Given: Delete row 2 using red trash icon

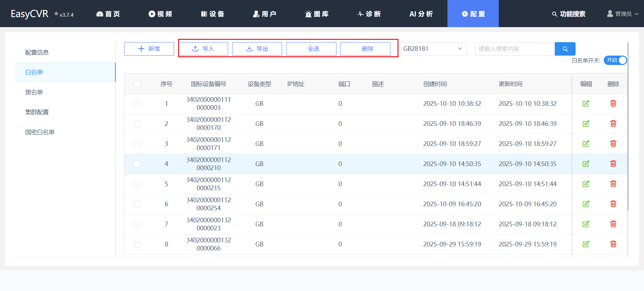Looking at the screenshot, I should 613,124.
